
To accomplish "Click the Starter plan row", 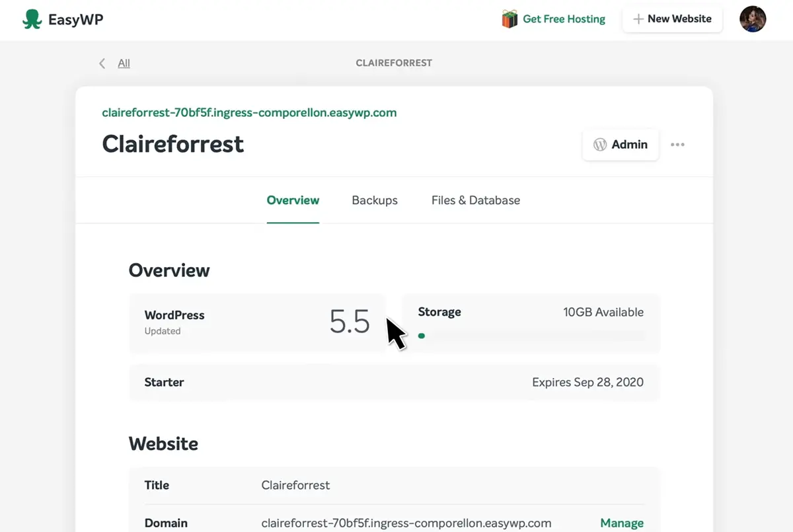I will tap(394, 382).
